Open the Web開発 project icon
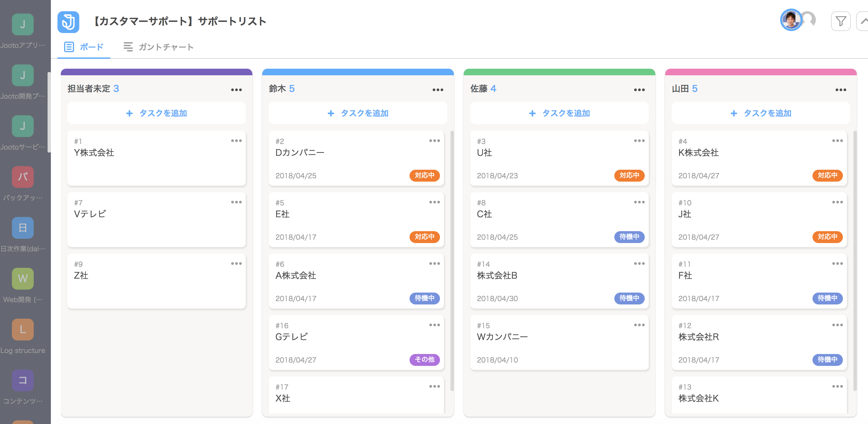 pos(22,279)
